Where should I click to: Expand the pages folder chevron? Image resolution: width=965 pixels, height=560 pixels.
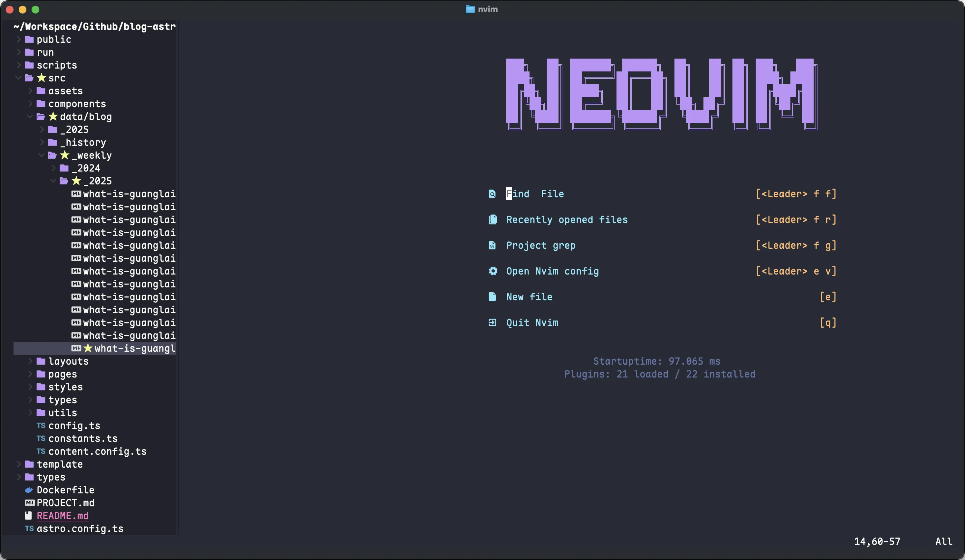[30, 374]
